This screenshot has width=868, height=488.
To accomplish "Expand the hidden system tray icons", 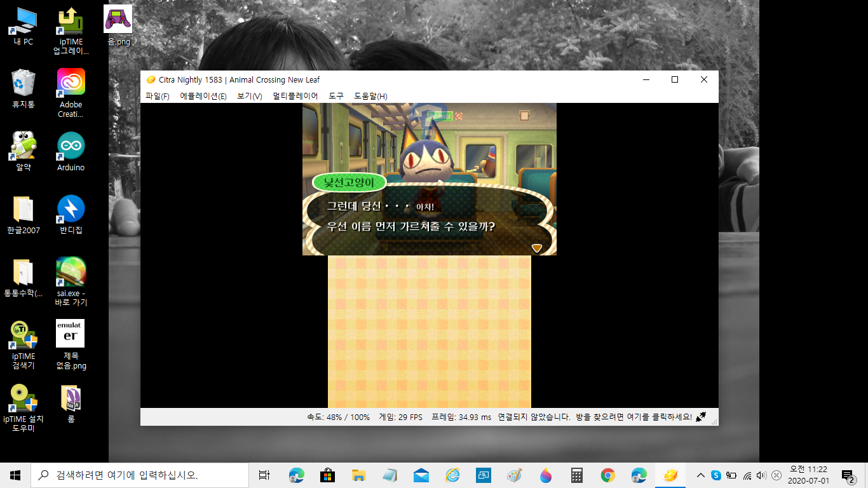I will pyautogui.click(x=701, y=475).
